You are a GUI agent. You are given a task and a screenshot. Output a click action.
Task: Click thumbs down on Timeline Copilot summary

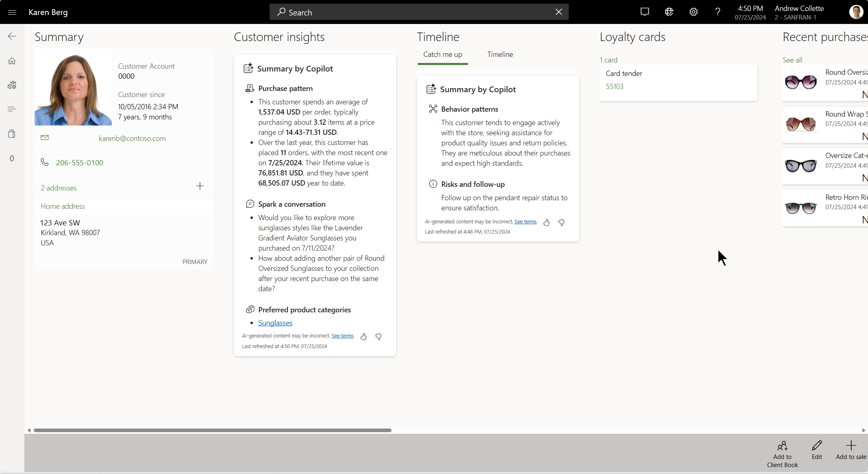(x=561, y=222)
